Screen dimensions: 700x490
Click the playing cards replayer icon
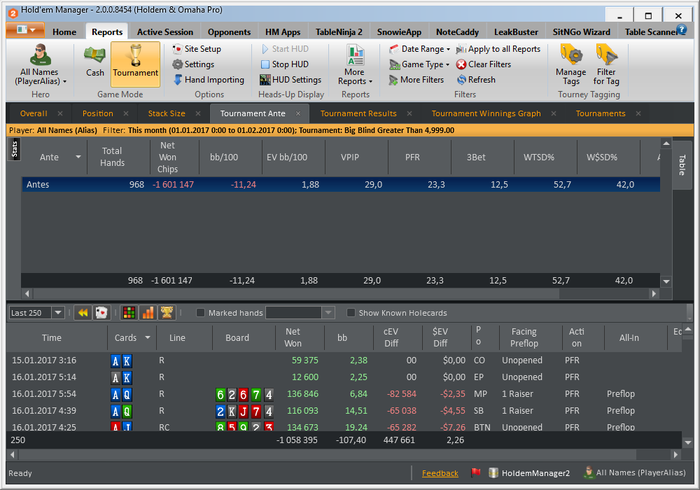(x=101, y=313)
